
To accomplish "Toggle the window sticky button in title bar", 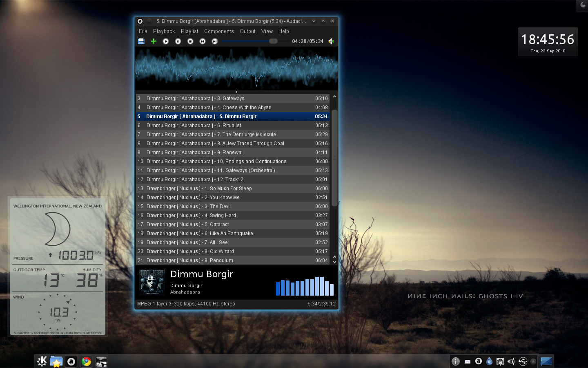I will coord(149,21).
